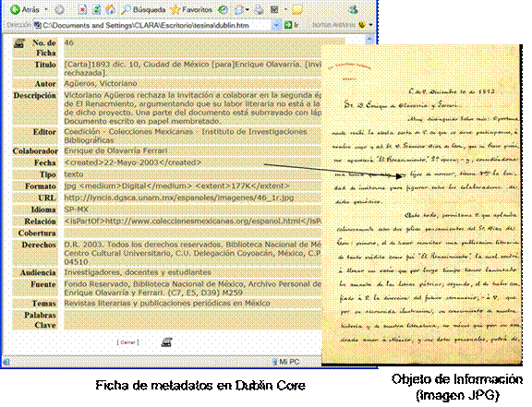Viewport: 532px width, 407px height.
Task: Open the History clock icon
Action: click(x=223, y=10)
